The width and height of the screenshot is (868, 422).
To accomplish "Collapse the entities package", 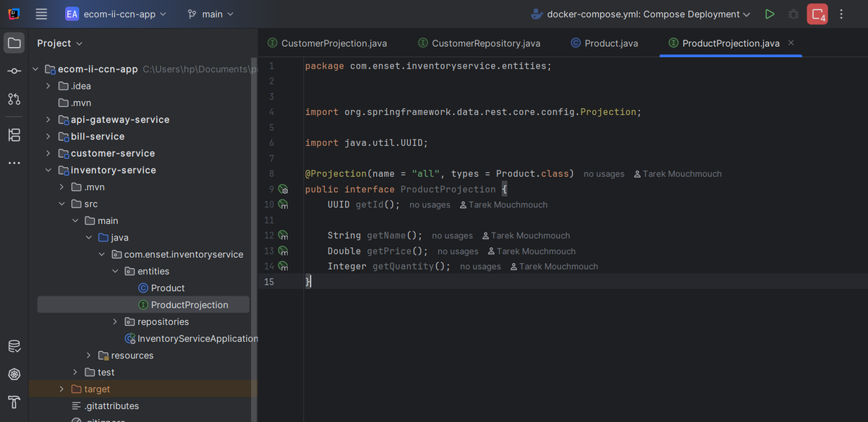I will pyautogui.click(x=115, y=271).
